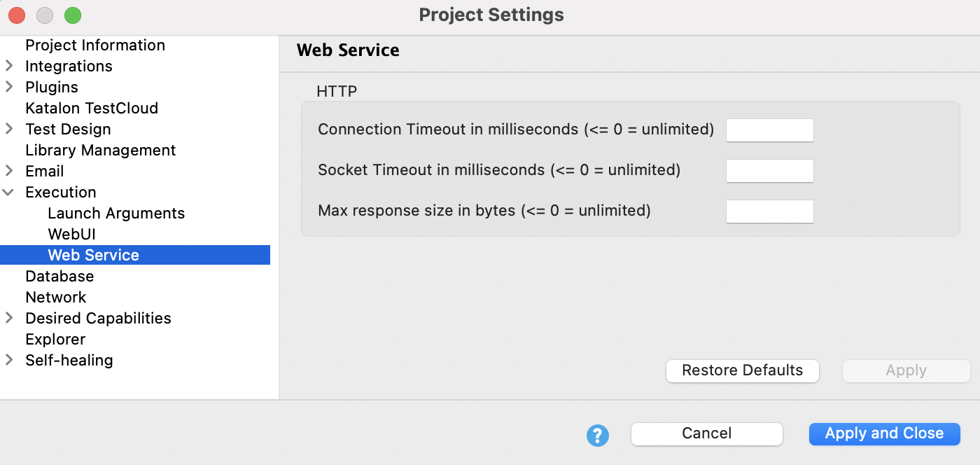This screenshot has width=980, height=465.
Task: Open Launch Arguments under Execution
Action: click(116, 213)
